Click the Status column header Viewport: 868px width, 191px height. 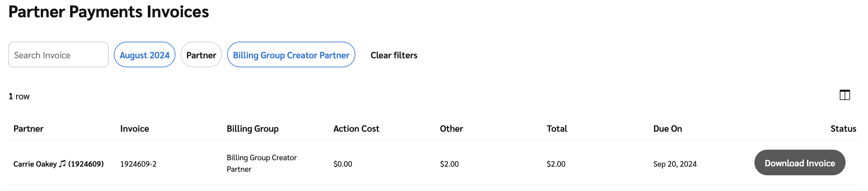pos(843,129)
